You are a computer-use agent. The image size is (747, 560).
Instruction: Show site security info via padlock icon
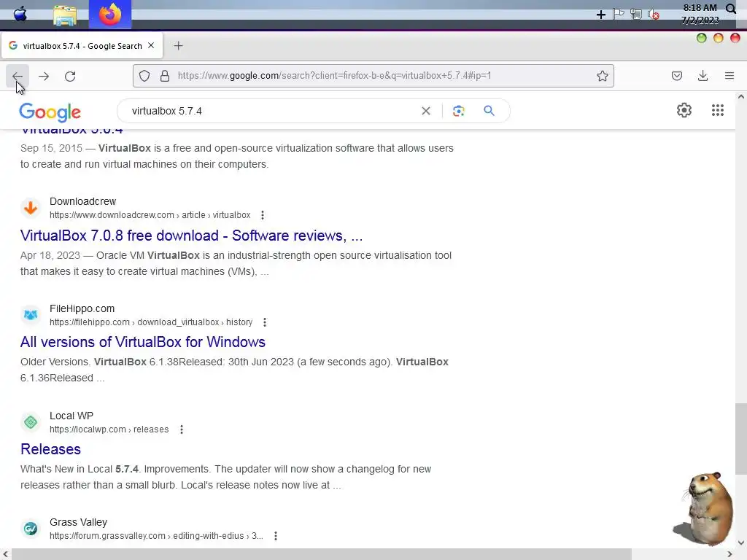[165, 76]
